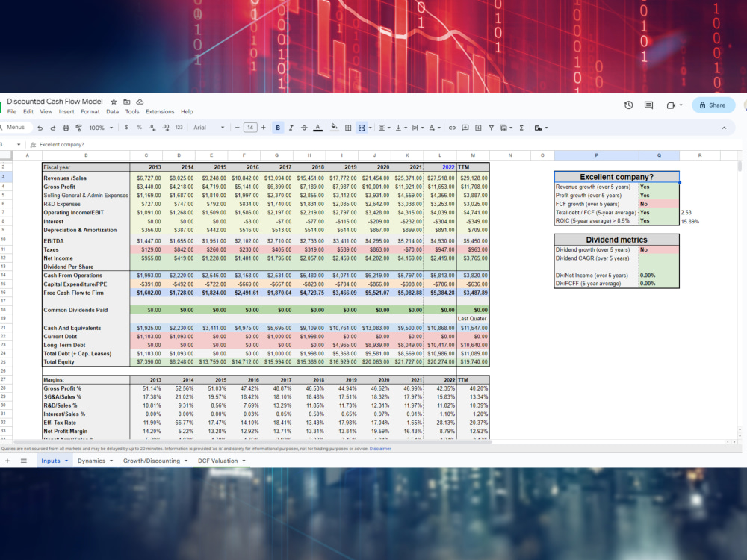
Task: Open vertical align dropdown
Action: (x=400, y=128)
